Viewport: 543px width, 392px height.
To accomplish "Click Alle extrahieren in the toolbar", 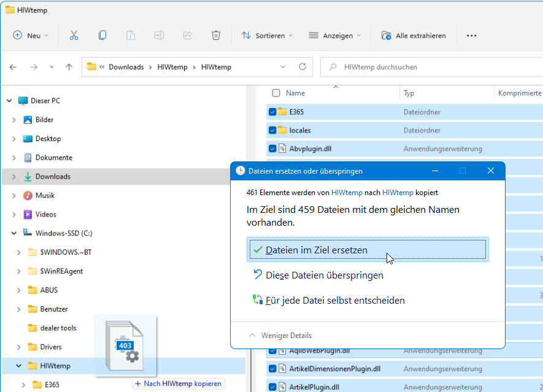I will pyautogui.click(x=414, y=36).
